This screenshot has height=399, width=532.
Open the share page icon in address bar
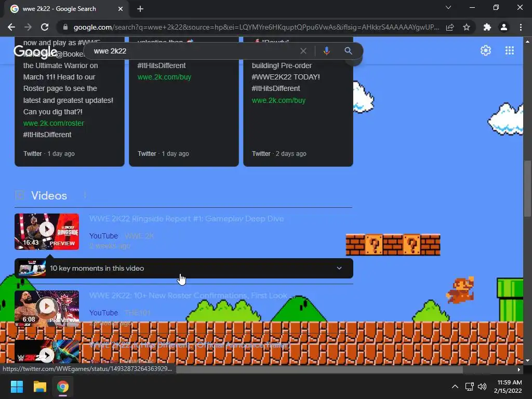(x=450, y=27)
